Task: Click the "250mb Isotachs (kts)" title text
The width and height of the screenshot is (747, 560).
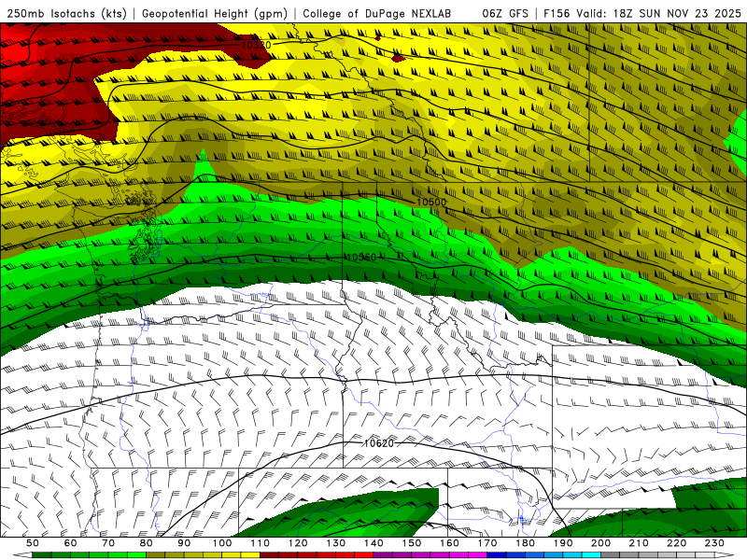Action: pyautogui.click(x=67, y=14)
